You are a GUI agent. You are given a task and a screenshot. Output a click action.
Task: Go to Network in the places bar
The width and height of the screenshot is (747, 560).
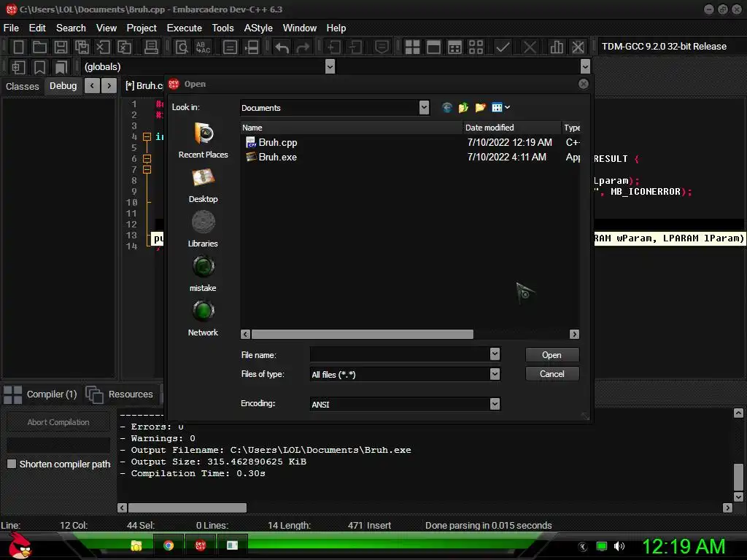coord(203,318)
